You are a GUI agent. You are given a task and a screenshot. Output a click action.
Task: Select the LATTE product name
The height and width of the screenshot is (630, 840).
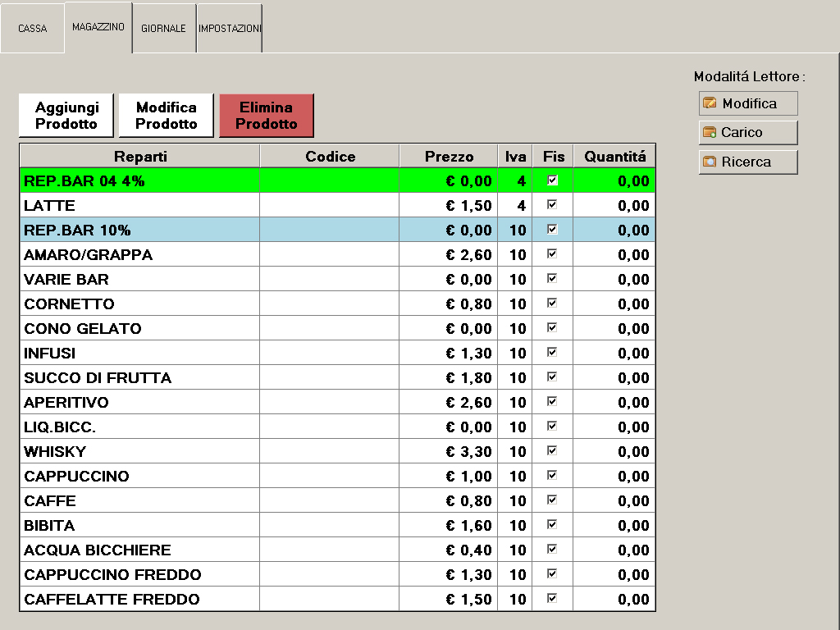tap(49, 206)
